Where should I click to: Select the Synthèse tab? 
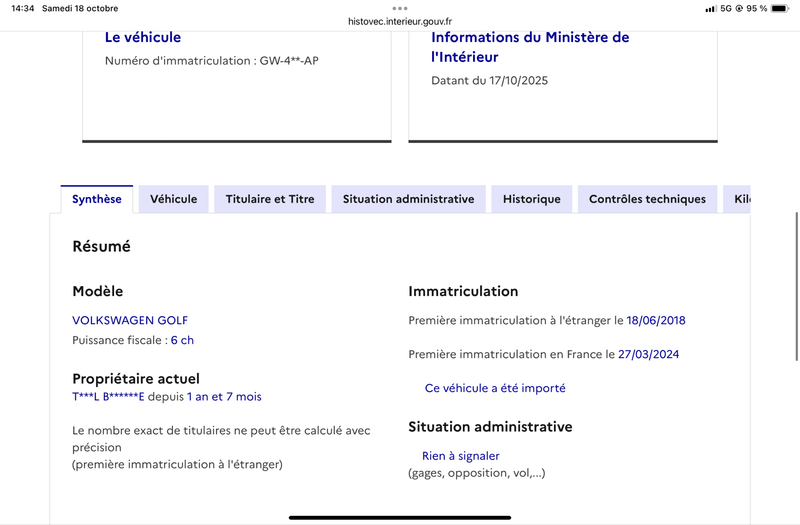(x=97, y=199)
